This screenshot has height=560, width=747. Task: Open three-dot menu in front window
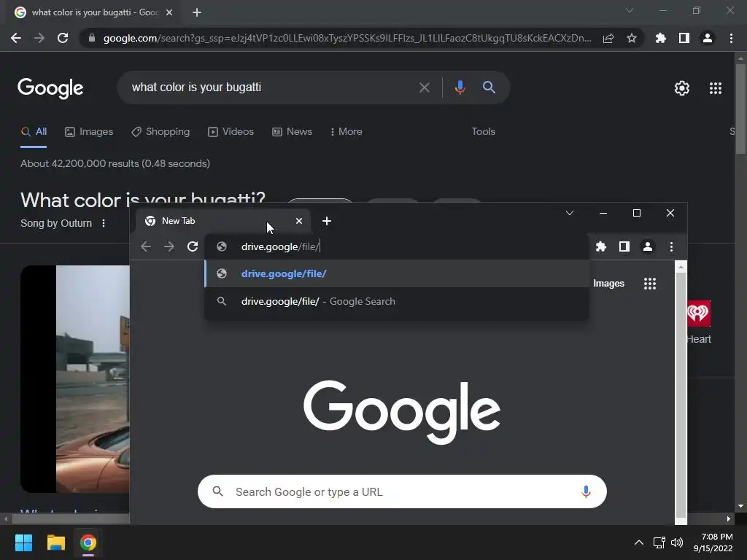[671, 246]
